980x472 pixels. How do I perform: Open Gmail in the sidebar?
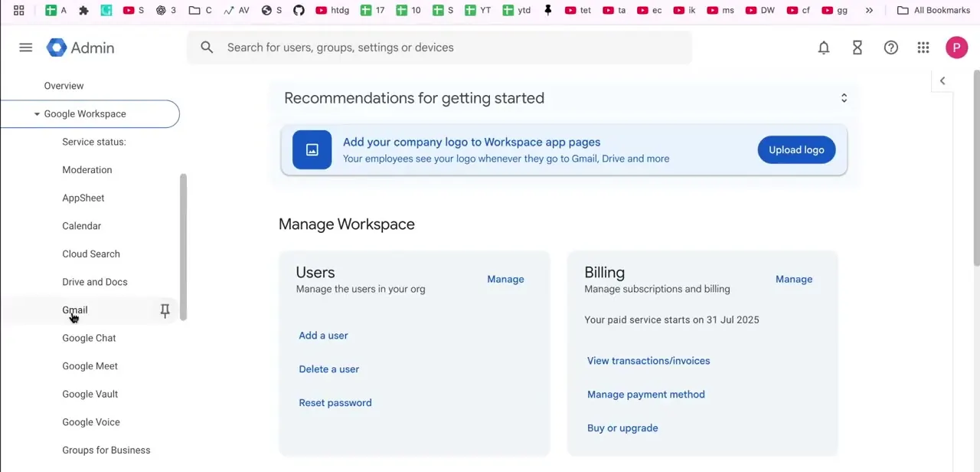pos(75,310)
